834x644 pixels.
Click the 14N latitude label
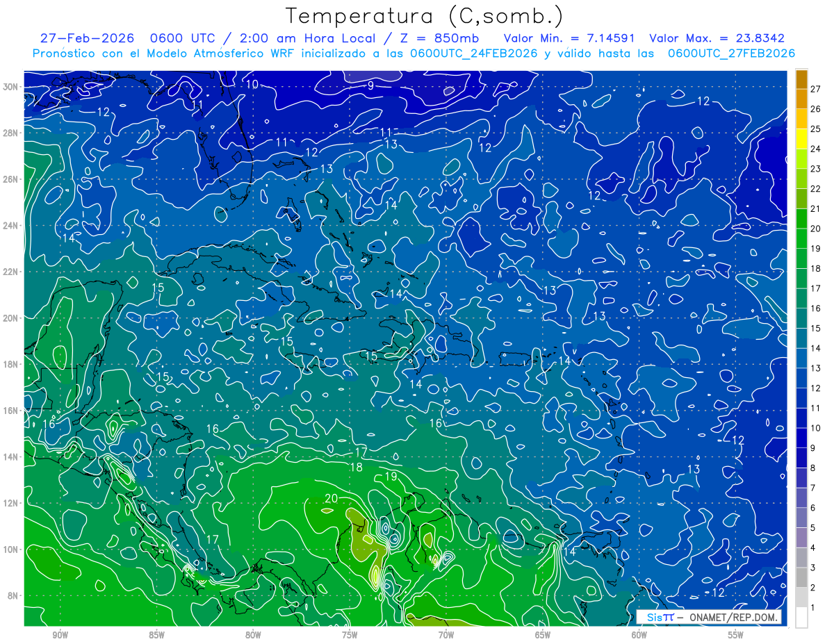(11, 456)
